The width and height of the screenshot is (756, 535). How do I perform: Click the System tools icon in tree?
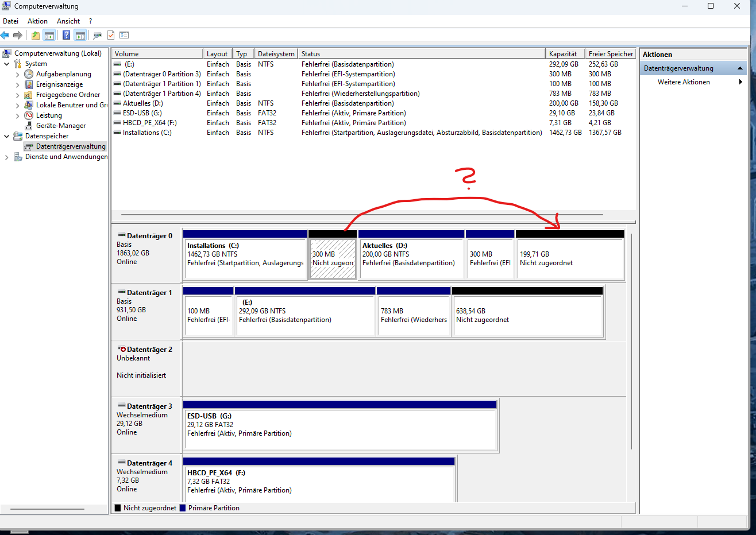18,64
